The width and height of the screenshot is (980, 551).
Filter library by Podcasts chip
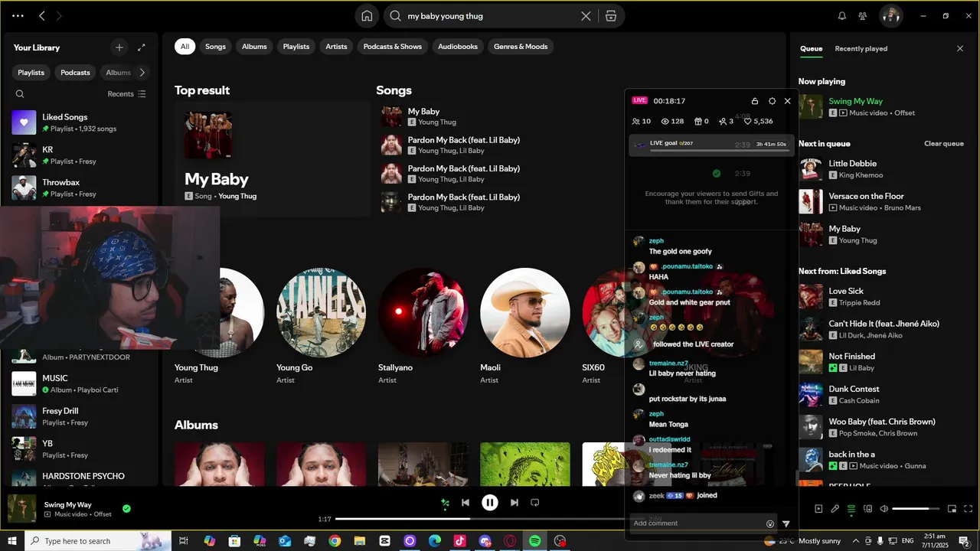(x=75, y=73)
